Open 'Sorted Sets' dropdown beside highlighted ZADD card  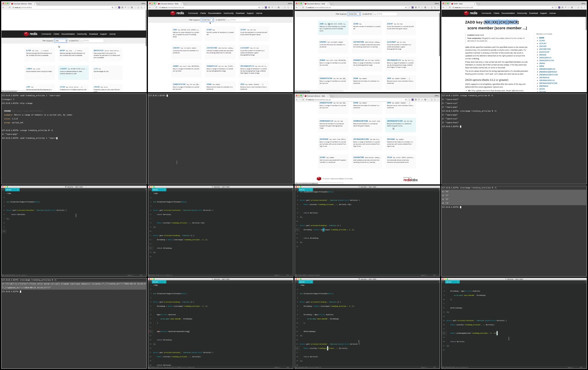point(354,14)
